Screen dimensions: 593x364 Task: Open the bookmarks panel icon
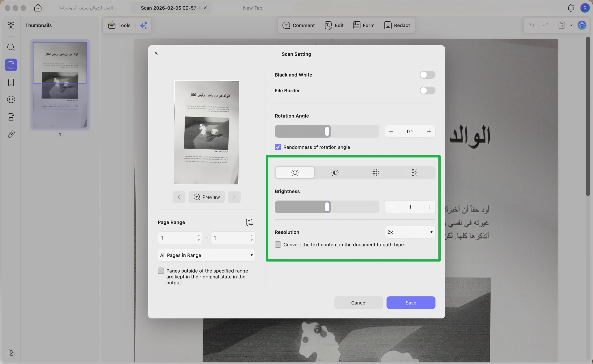[x=11, y=82]
